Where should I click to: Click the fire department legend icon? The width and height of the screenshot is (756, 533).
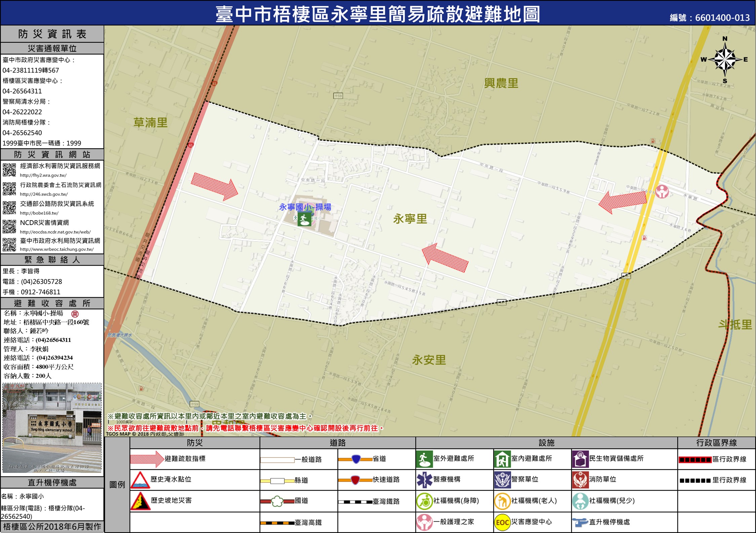click(x=580, y=480)
